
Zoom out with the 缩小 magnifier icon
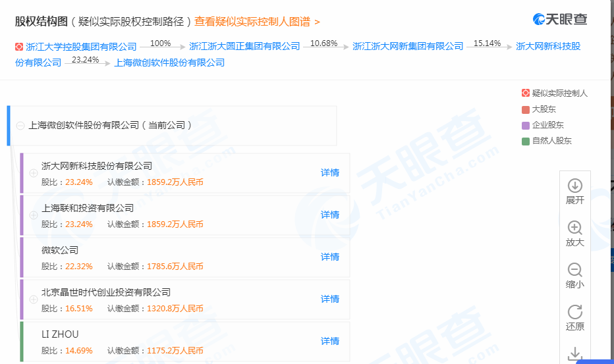tap(575, 270)
